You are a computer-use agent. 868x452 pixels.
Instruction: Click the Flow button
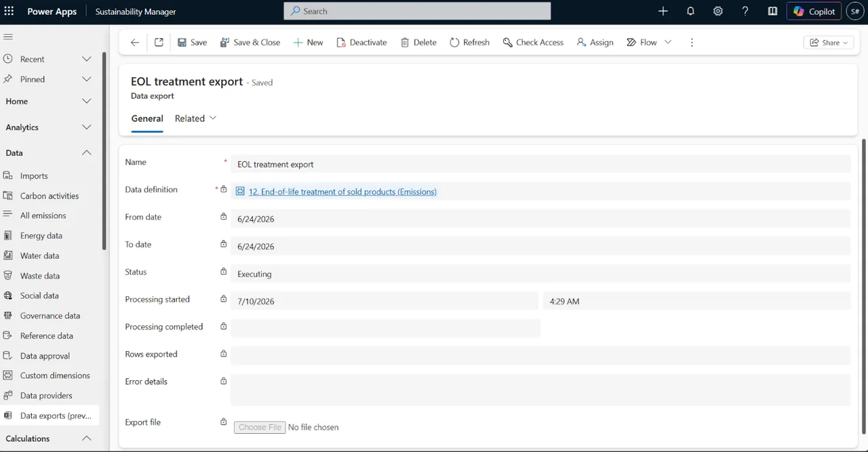click(x=642, y=42)
